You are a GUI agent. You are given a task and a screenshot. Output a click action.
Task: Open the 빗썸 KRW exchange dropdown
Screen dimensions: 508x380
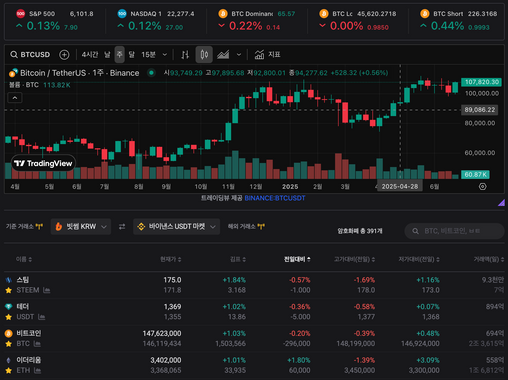pyautogui.click(x=81, y=227)
